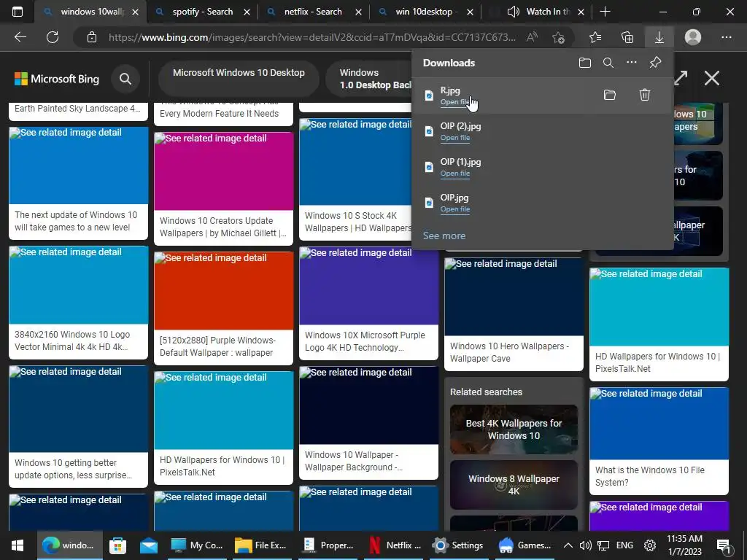Open Windows 10 Wallpaper Background image card

pyautogui.click(x=368, y=423)
